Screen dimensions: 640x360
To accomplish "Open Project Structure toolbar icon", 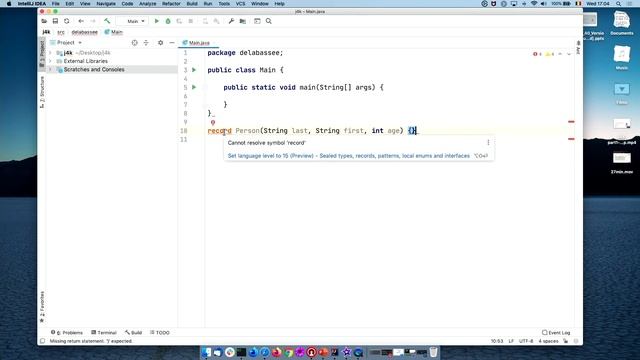I will (242, 21).
